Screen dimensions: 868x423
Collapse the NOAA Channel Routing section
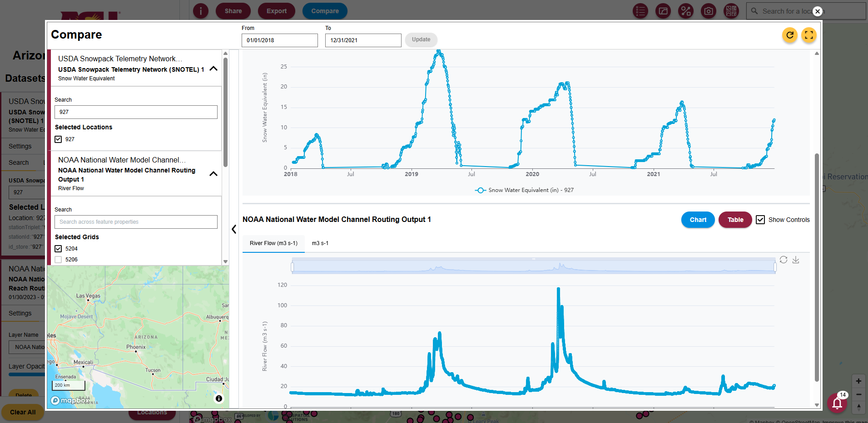[x=213, y=174]
